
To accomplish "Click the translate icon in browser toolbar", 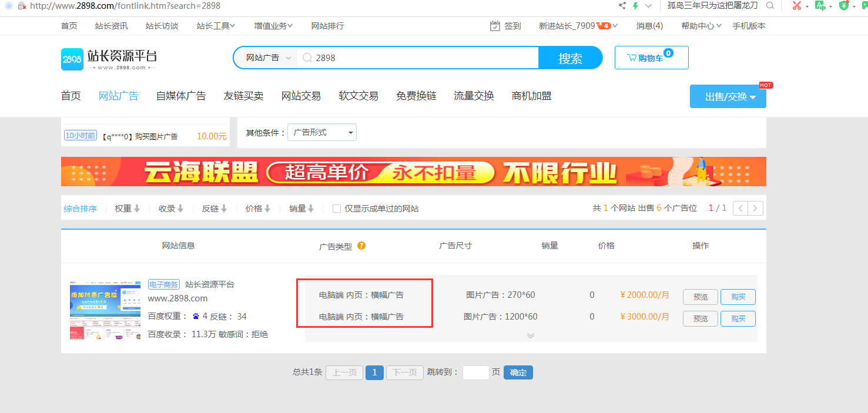I will pos(821,6).
